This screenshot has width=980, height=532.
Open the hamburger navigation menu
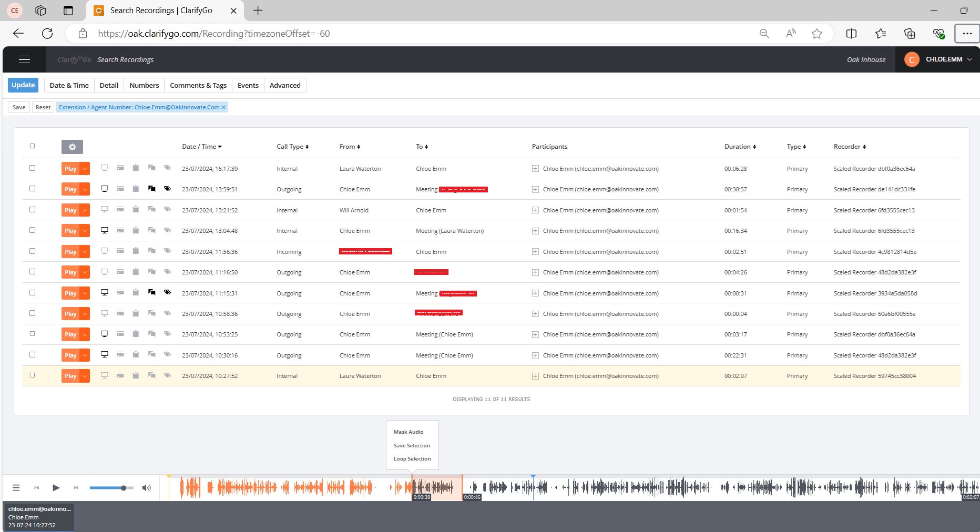[x=24, y=59]
